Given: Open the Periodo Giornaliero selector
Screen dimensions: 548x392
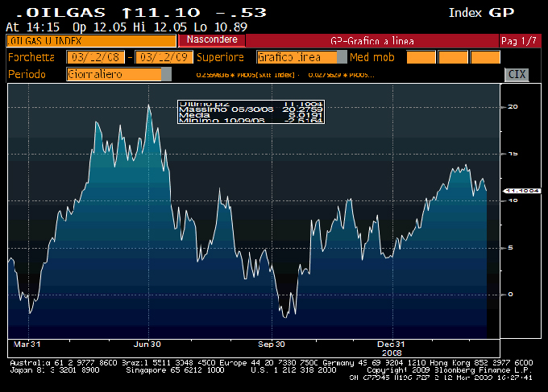Looking at the screenshot, I should point(114,74).
